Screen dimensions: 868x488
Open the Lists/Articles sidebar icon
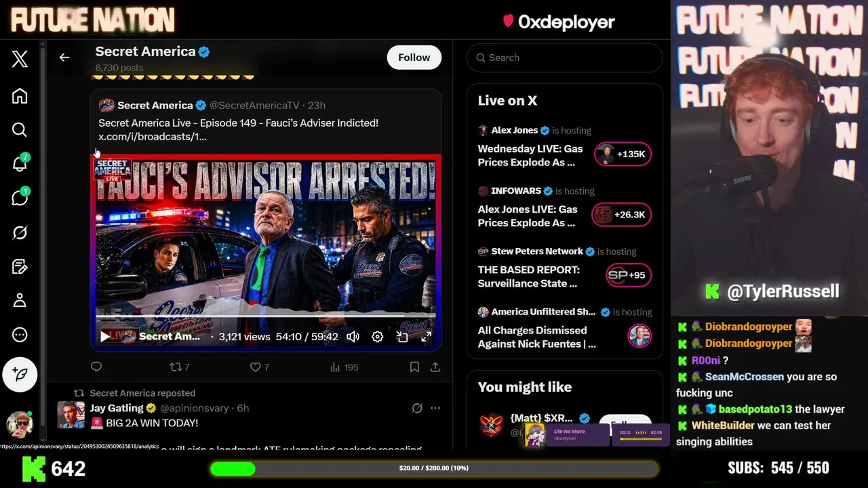coord(20,266)
